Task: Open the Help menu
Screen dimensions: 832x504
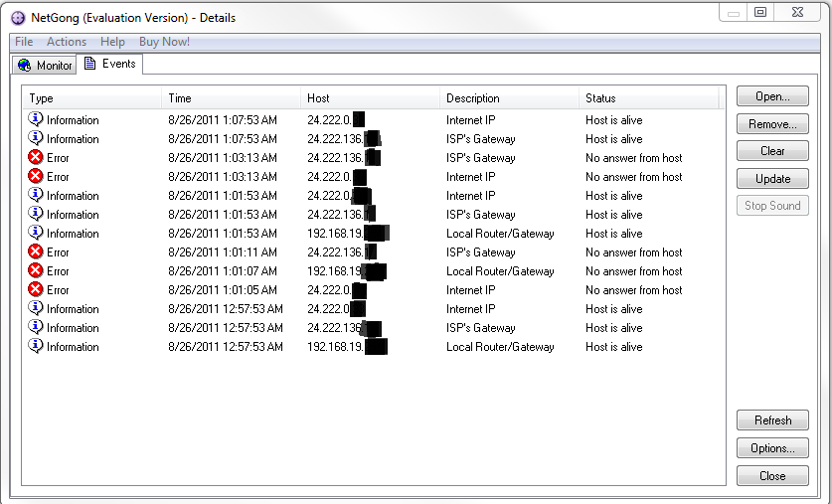Action: coord(112,42)
